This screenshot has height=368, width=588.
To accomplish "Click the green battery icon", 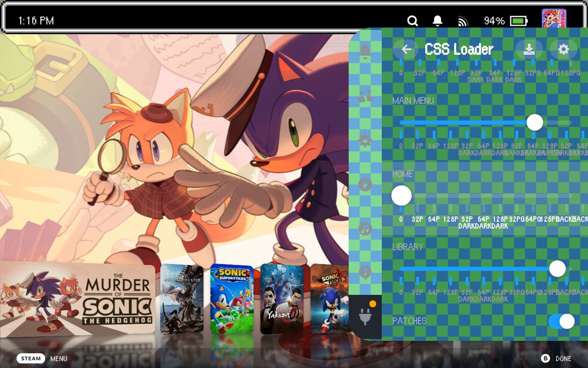I will click(519, 21).
